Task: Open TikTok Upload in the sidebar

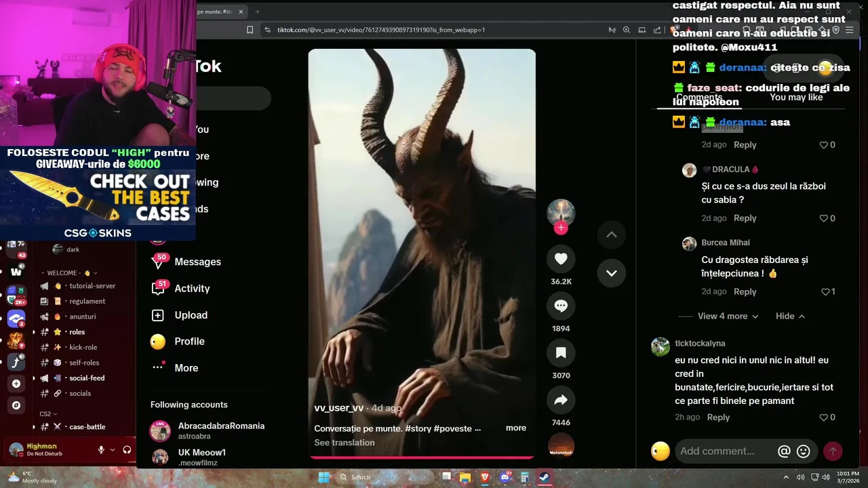Action: click(x=179, y=315)
